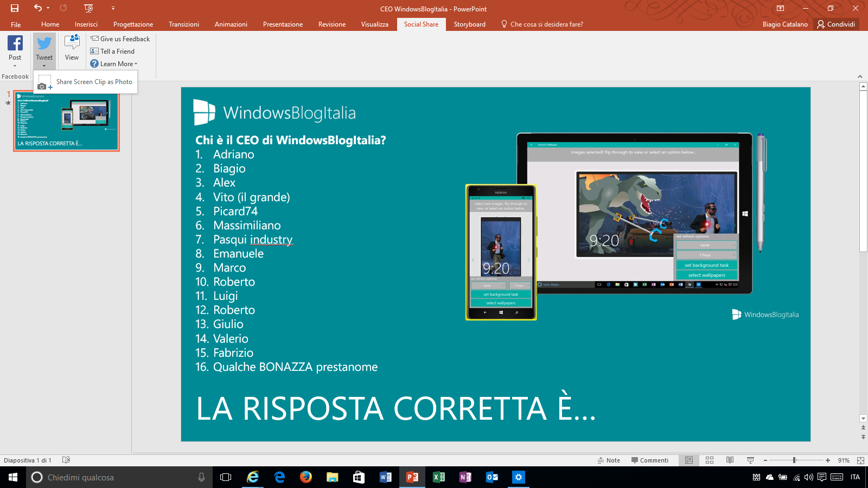Click the Twitter Tweet button

44,50
